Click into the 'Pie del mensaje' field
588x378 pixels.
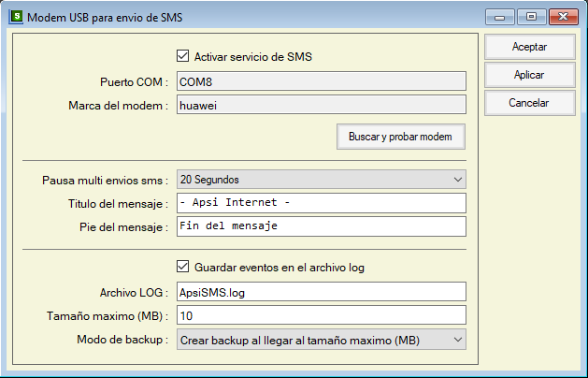[x=321, y=226]
